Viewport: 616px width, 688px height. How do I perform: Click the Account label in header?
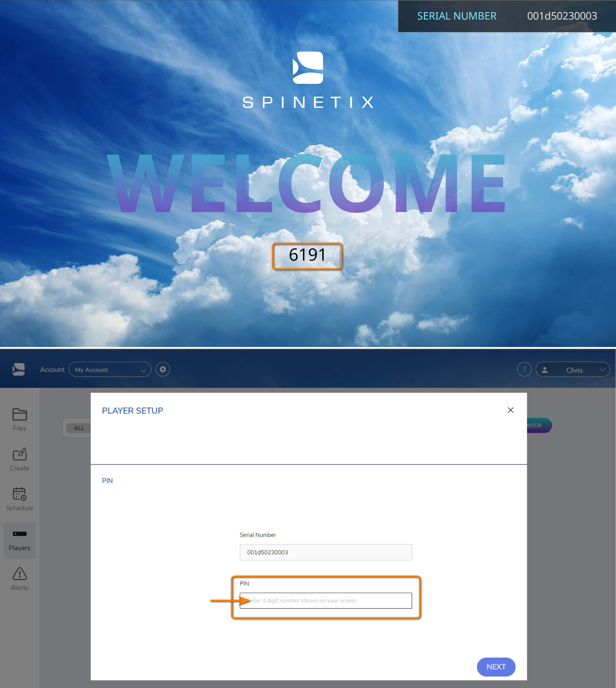52,370
